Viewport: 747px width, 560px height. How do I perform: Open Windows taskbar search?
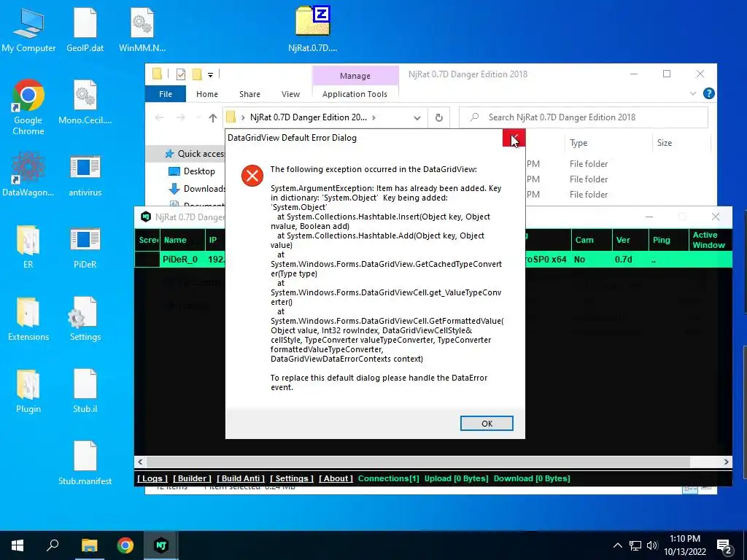[53, 545]
